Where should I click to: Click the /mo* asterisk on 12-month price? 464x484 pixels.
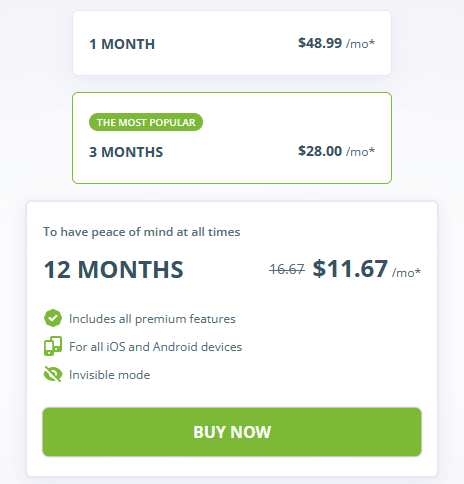tap(406, 272)
